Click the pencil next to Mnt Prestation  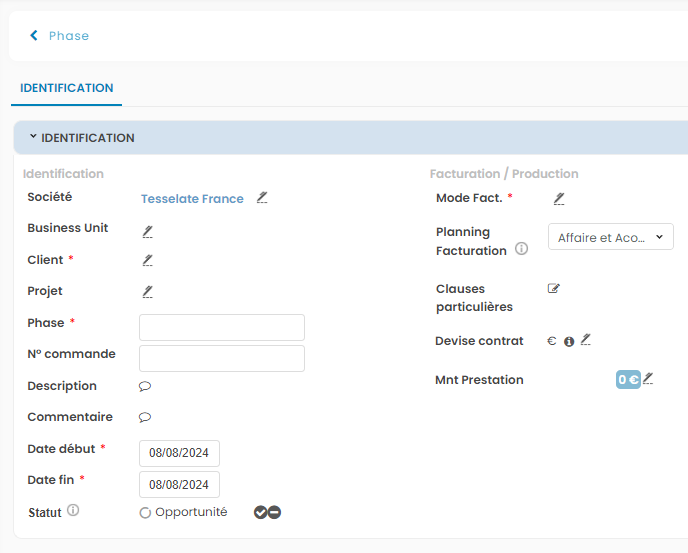[648, 379]
